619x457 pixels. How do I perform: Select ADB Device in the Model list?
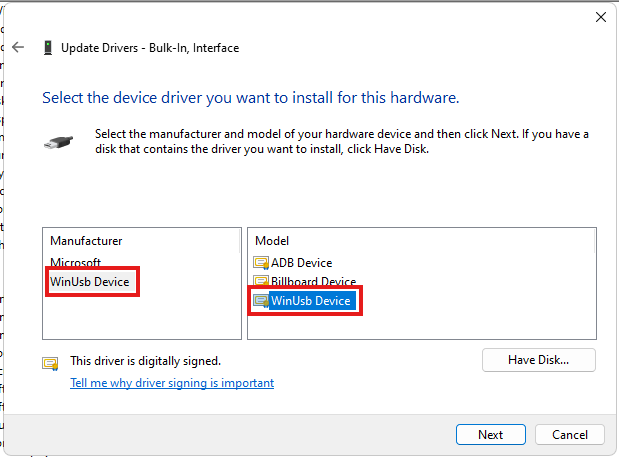pyautogui.click(x=302, y=263)
